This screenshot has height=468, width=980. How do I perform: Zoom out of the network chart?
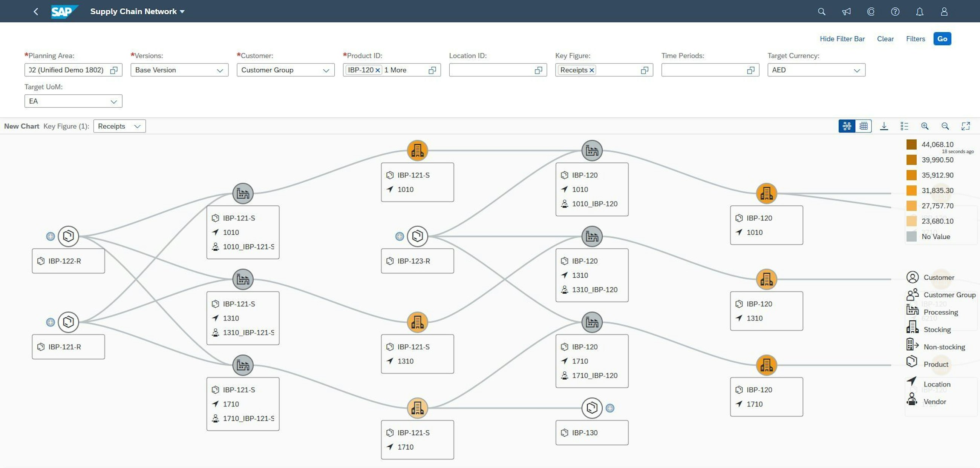tap(945, 126)
